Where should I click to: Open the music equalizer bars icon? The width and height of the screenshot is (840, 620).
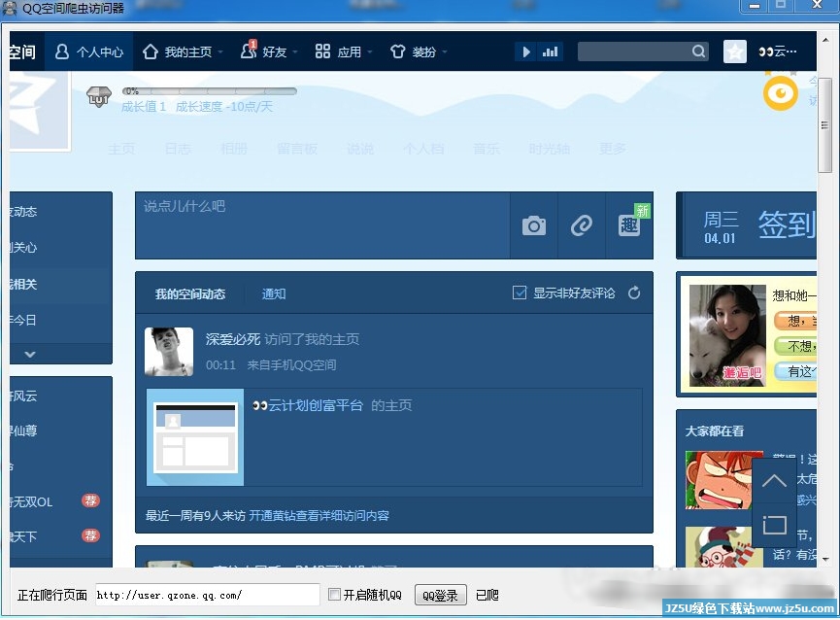tap(551, 52)
